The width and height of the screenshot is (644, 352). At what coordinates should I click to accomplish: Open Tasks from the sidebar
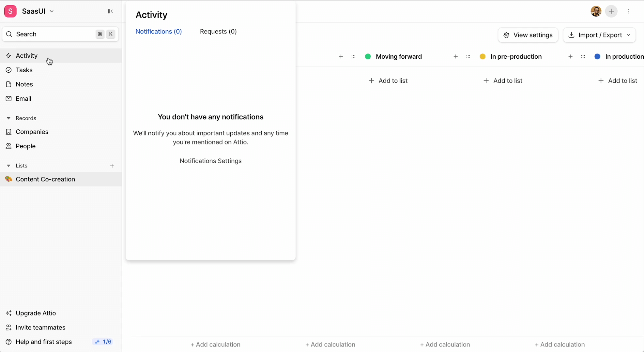coord(24,70)
